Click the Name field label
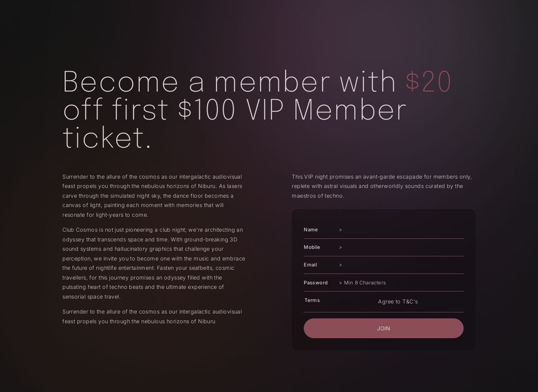The width and height of the screenshot is (538, 392). [x=311, y=230]
